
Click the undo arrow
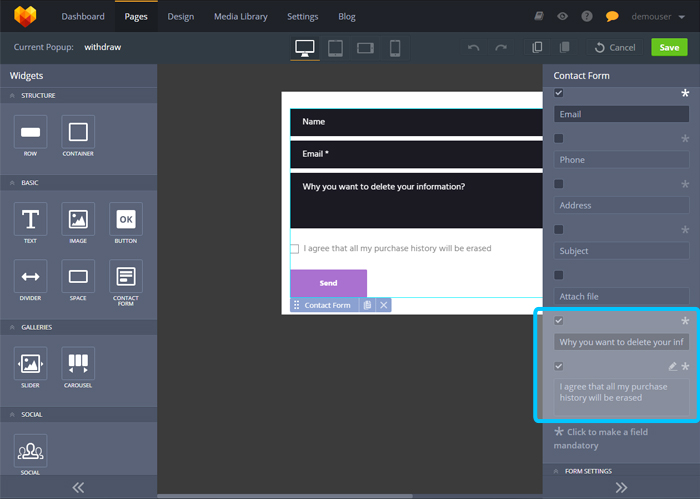[x=474, y=47]
